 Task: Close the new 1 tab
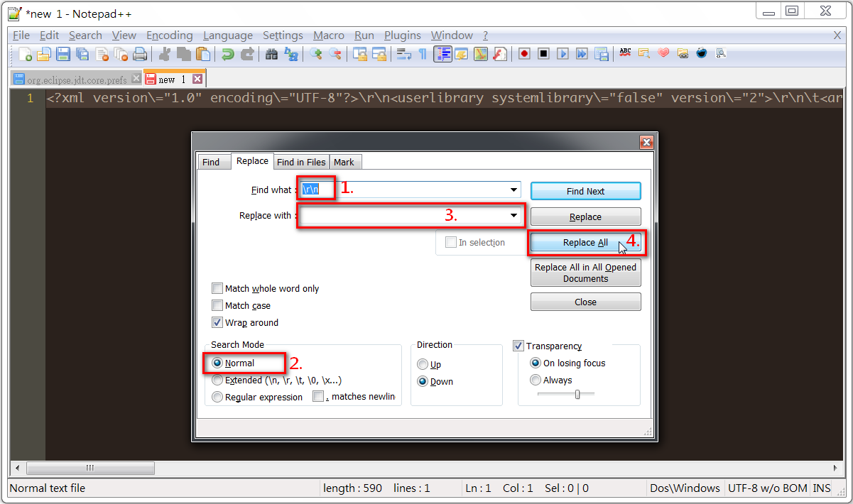(x=197, y=79)
